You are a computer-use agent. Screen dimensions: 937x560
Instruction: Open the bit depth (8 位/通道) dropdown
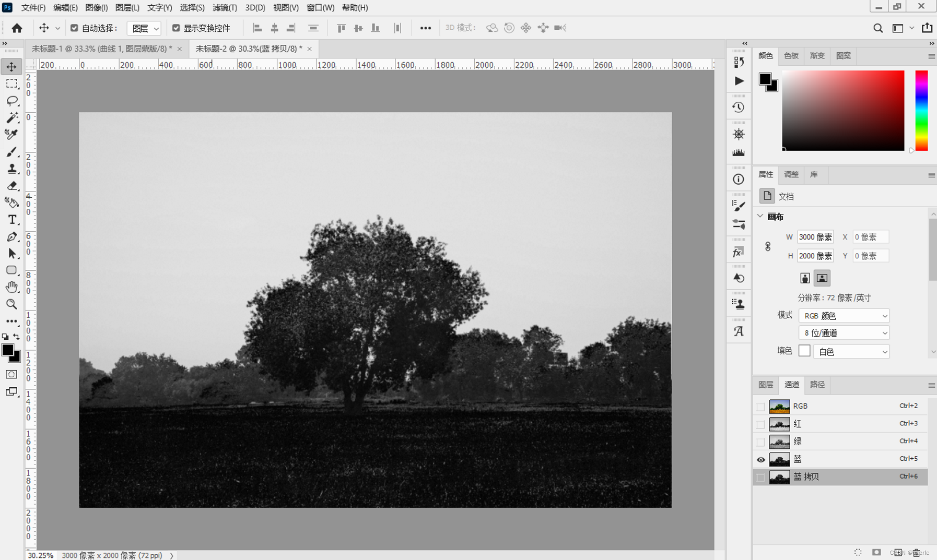click(x=844, y=333)
